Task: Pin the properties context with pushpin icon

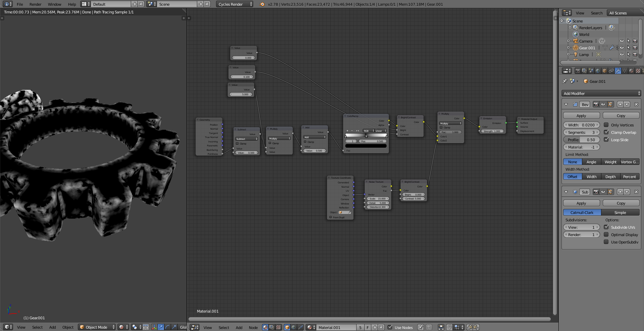Action: [x=565, y=81]
